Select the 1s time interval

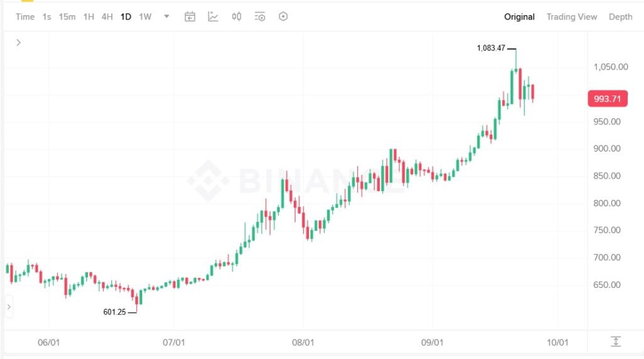[47, 17]
